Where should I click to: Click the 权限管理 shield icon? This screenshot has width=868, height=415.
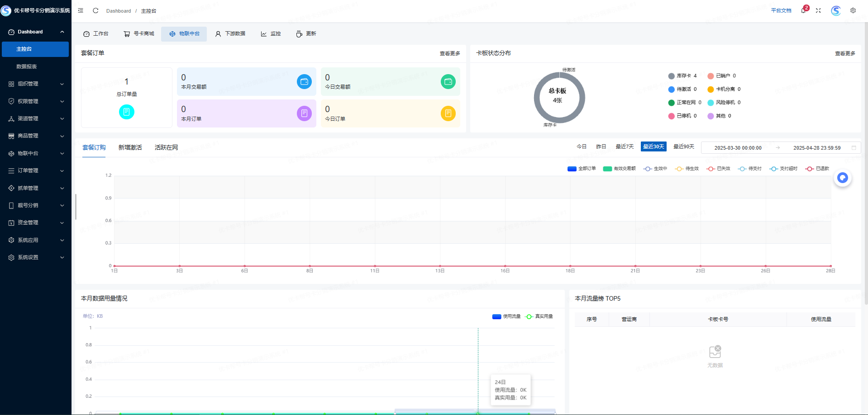click(x=11, y=101)
